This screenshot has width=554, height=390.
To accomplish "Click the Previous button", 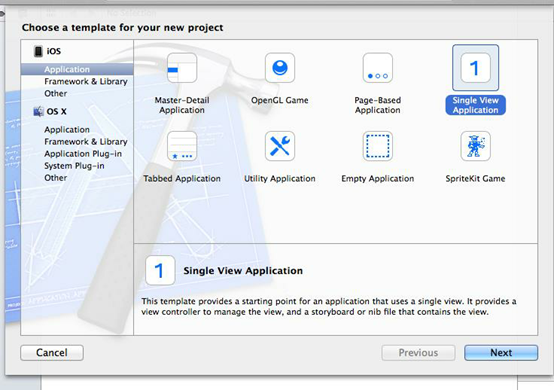I will click(418, 353).
